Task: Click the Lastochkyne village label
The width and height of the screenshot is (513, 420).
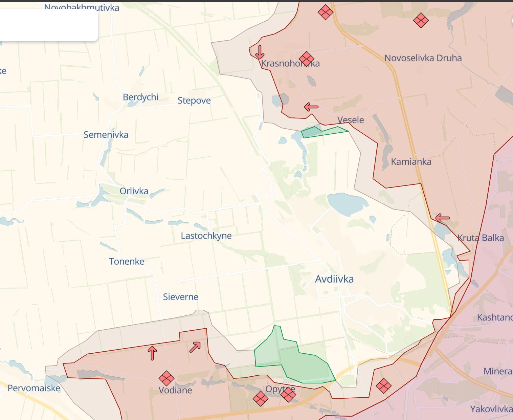Action: coord(206,236)
